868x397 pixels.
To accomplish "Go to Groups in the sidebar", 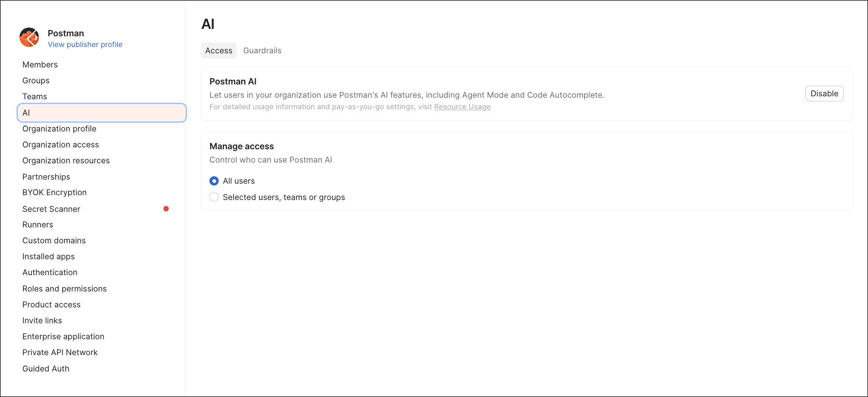I will [36, 81].
